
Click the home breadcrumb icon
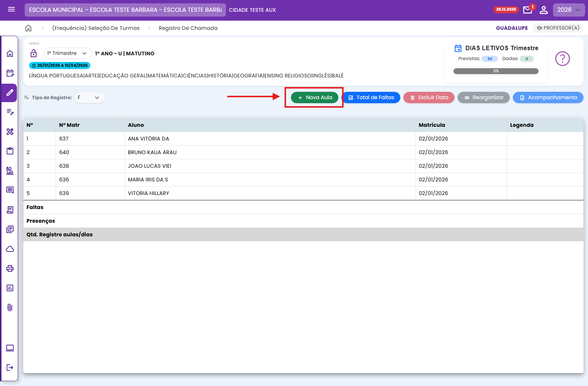tap(28, 28)
